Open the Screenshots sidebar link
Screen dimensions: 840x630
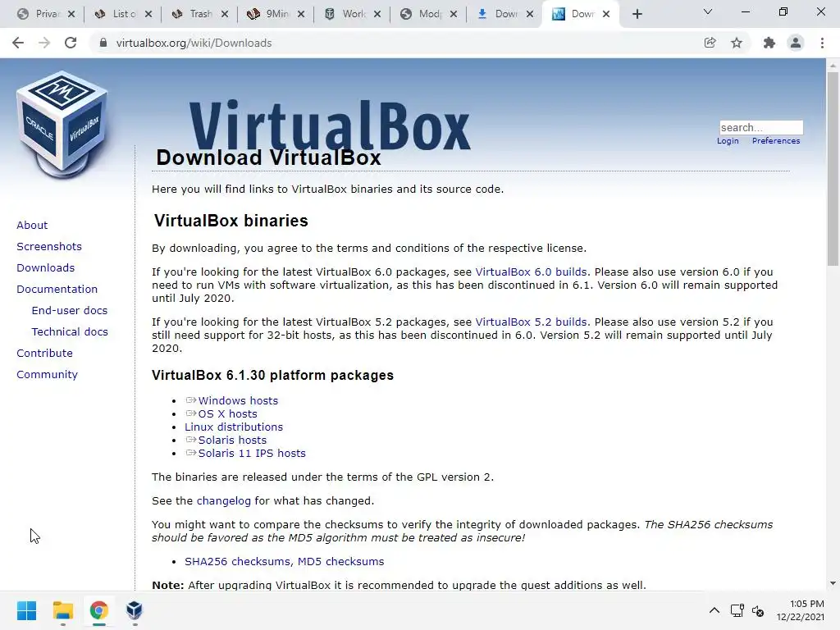click(x=49, y=246)
